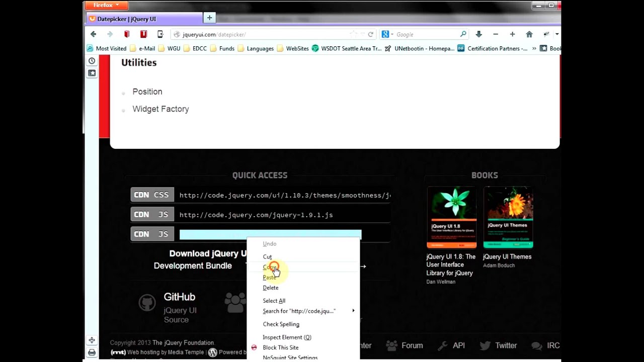The image size is (644, 362).
Task: Click the printer icon in sidebar
Action: pos(92,352)
